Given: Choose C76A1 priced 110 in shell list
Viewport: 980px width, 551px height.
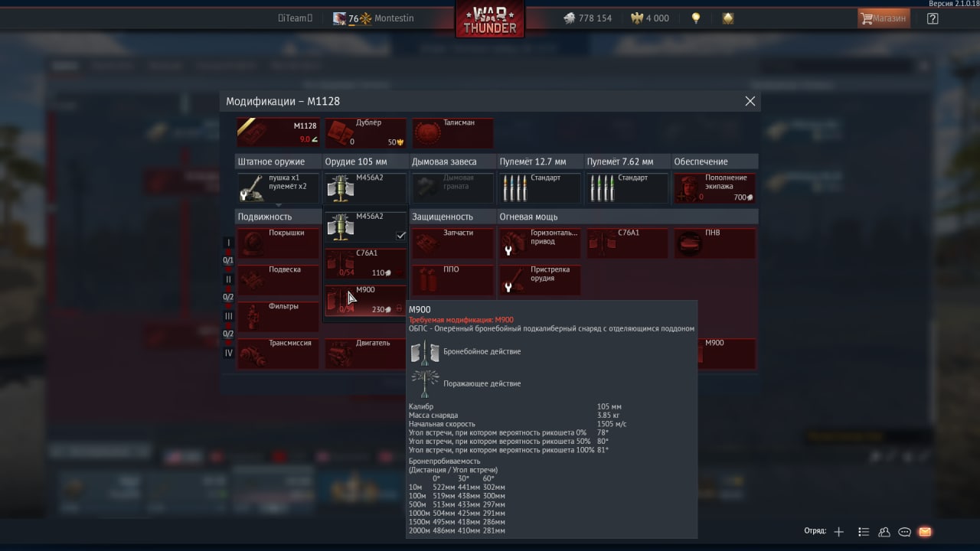Looking at the screenshot, I should [365, 263].
